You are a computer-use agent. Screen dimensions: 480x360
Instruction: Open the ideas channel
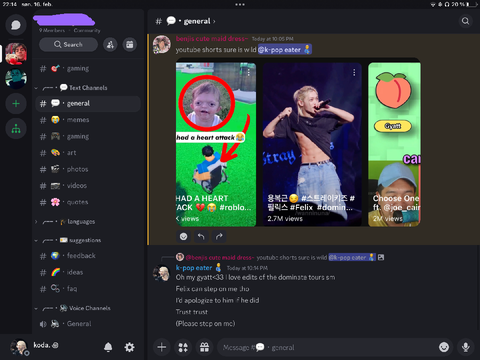[x=88, y=272]
